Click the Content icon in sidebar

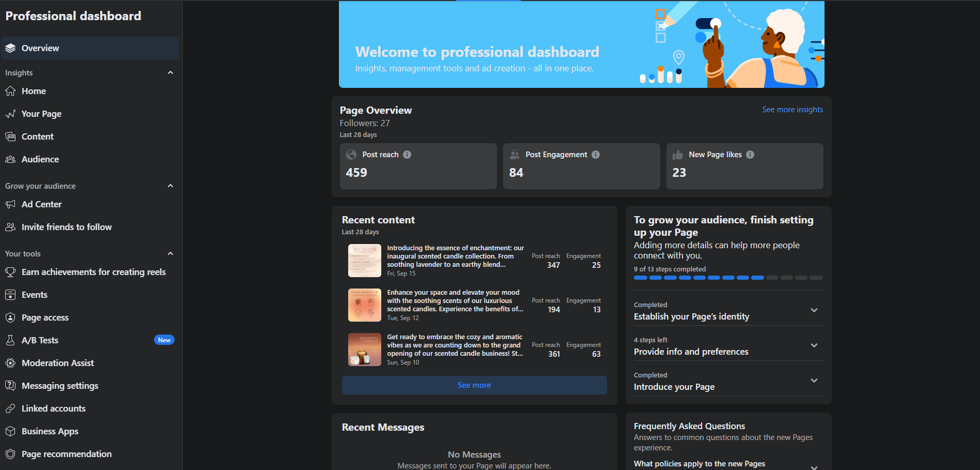tap(10, 137)
